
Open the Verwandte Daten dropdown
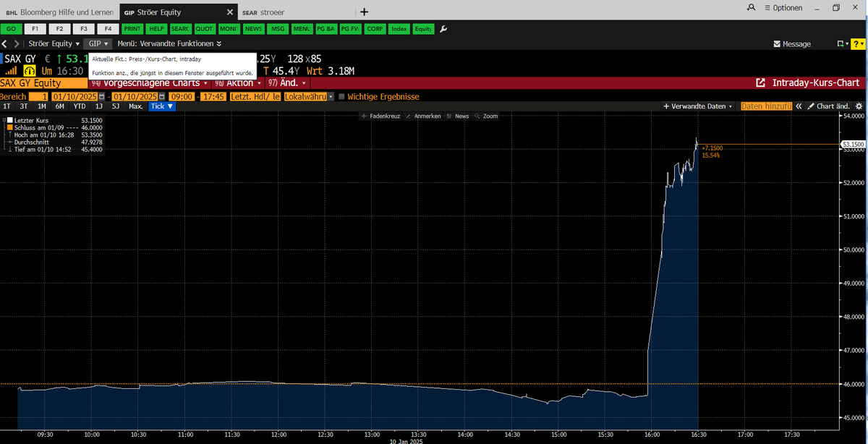tap(697, 106)
